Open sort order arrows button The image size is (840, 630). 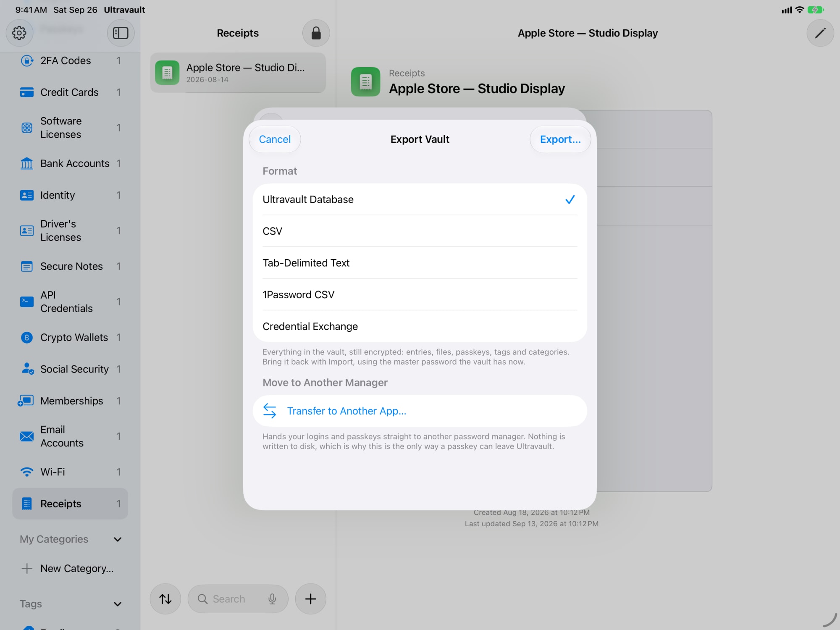165,598
